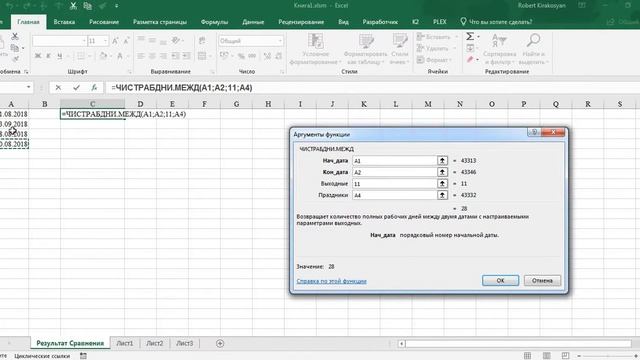Open the Формулы ribbon tab

(214, 22)
